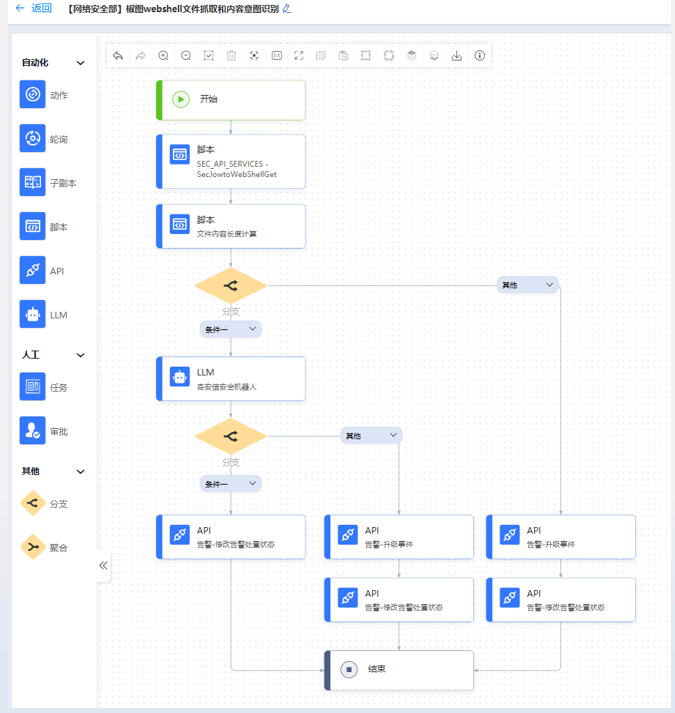Screen dimensions: 675x713
Task: Open the info icon in toolbar
Action: click(480, 56)
